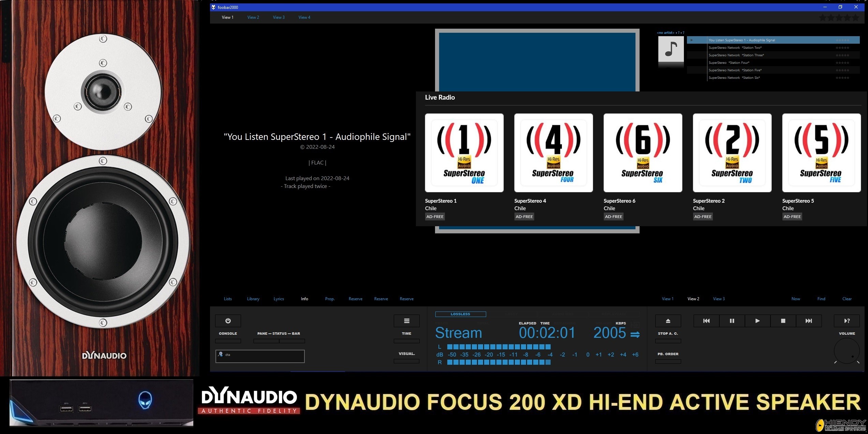Toggle the LOSSLESS indicator
The width and height of the screenshot is (868, 434).
(460, 314)
